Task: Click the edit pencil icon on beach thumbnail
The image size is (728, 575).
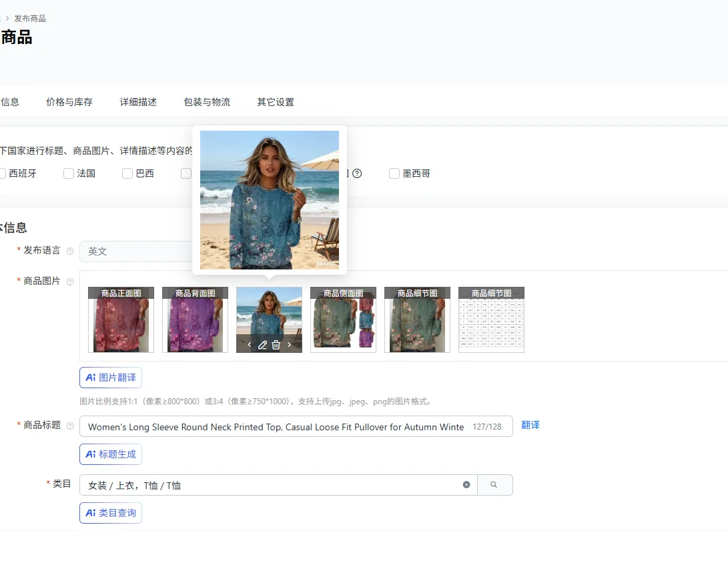Action: coord(262,345)
